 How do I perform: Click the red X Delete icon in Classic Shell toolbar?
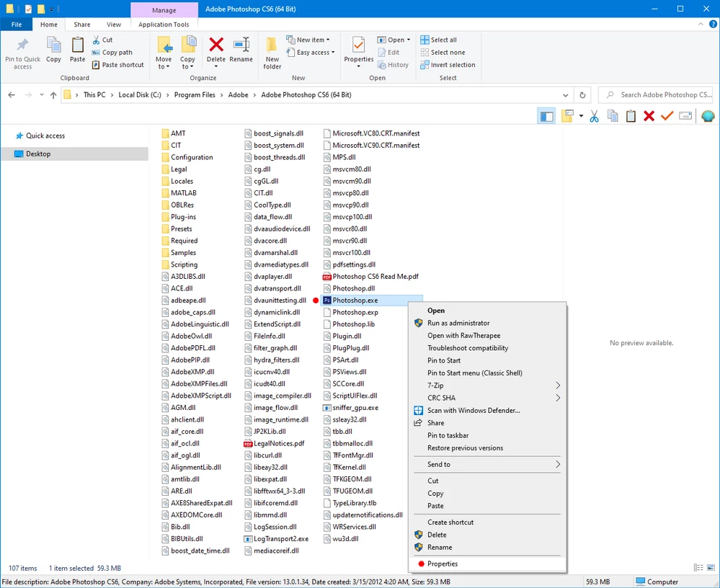649,116
